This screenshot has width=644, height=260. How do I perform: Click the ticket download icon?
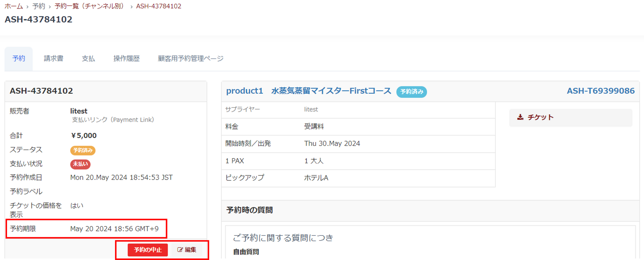pyautogui.click(x=520, y=117)
